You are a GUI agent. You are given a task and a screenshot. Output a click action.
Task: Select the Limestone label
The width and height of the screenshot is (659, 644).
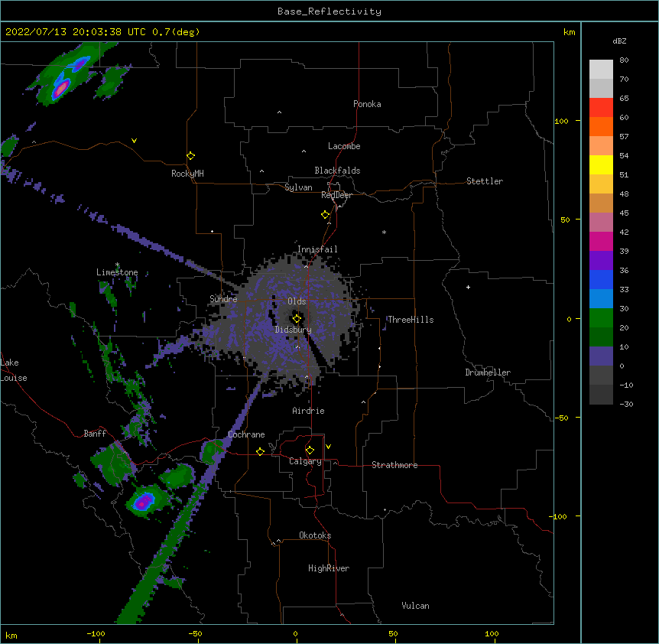coord(117,272)
